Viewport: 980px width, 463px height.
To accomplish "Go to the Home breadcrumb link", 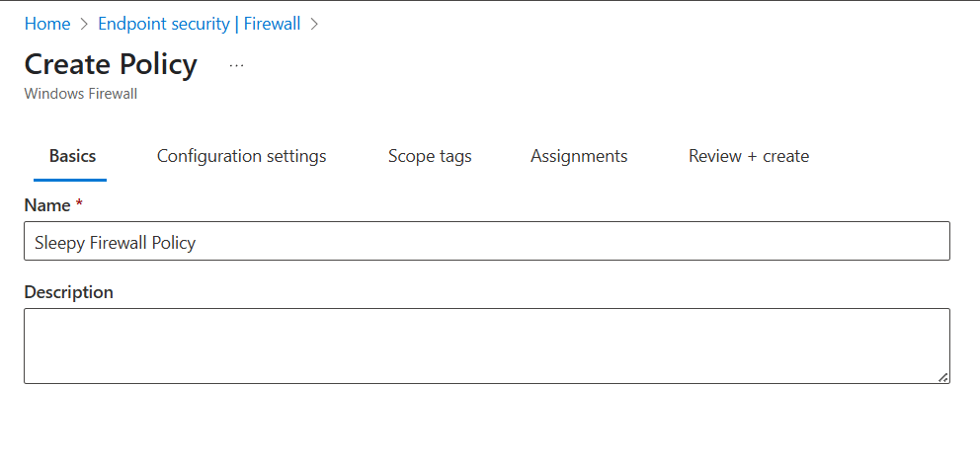I will 47,24.
